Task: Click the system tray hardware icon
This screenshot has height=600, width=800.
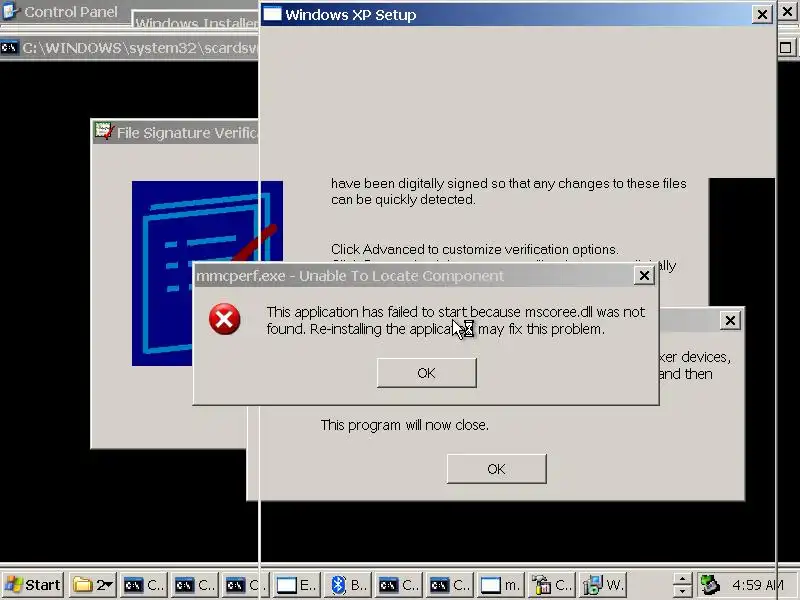Action: (x=710, y=585)
